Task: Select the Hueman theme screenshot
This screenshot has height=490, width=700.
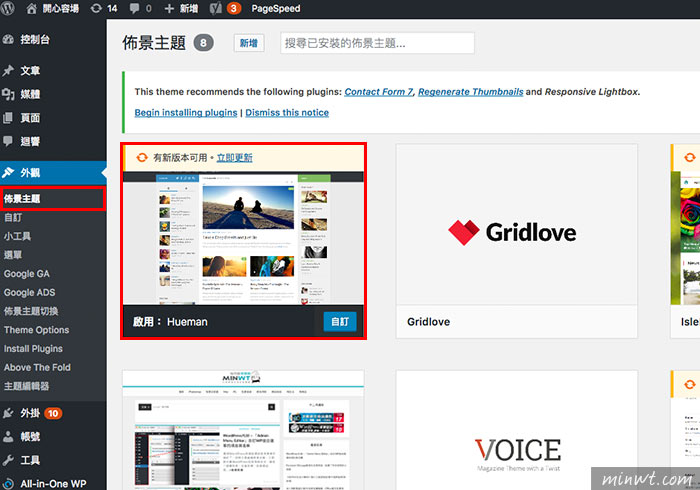Action: (243, 238)
